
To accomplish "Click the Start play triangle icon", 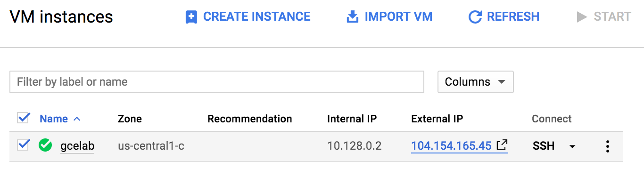I will [x=582, y=17].
